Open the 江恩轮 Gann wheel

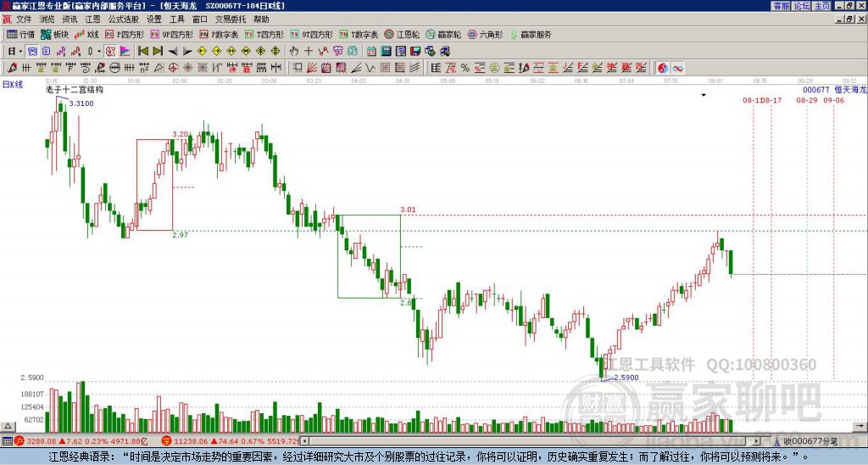tap(403, 34)
